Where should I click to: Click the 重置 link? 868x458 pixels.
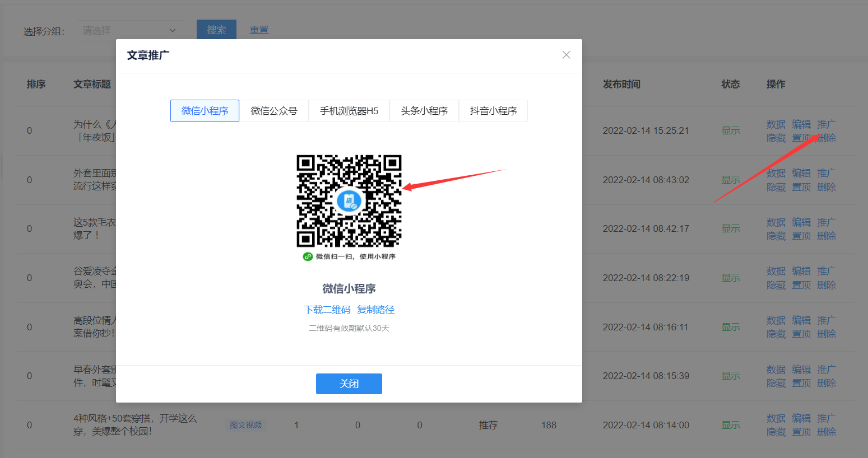tap(259, 30)
